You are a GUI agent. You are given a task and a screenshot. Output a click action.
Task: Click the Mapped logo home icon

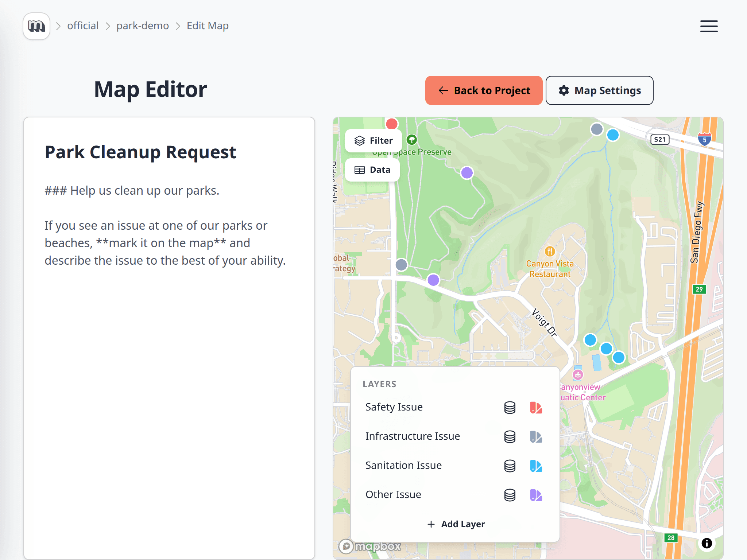click(36, 26)
